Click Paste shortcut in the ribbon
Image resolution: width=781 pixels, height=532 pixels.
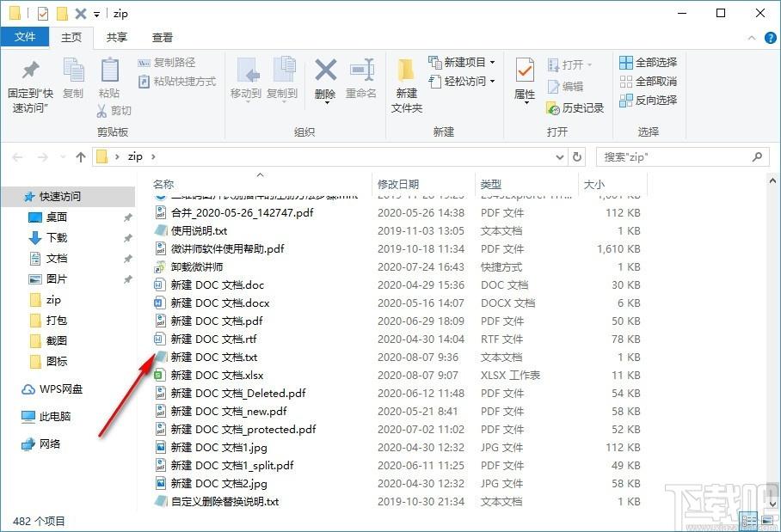coord(177,81)
